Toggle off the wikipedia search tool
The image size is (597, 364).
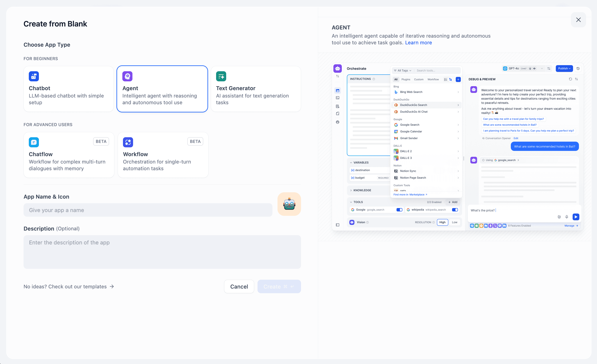(455, 210)
